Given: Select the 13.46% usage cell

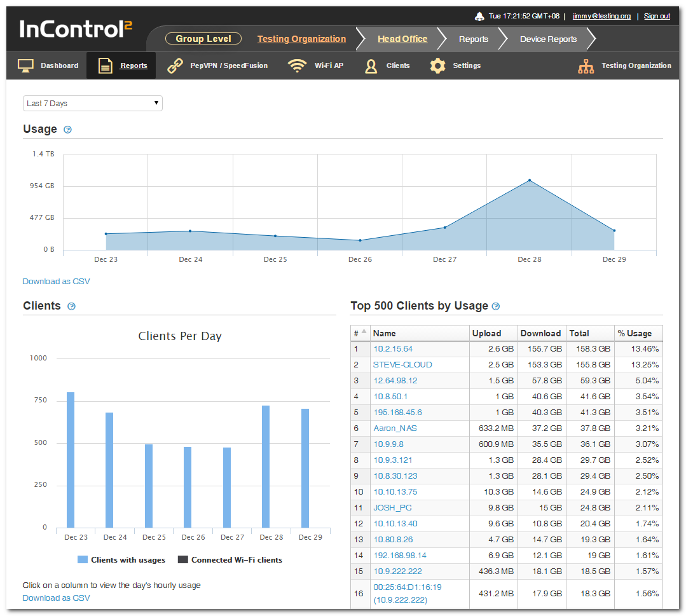Looking at the screenshot, I should coord(638,349).
